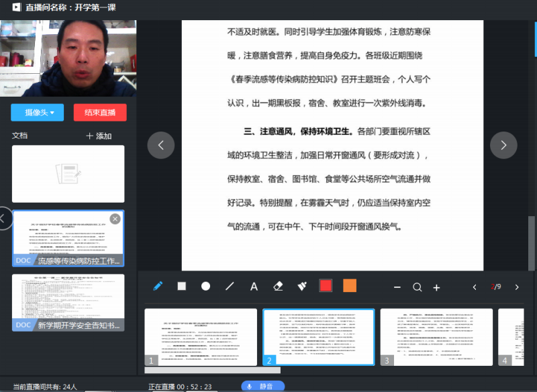Pick the orange color swatch
537x392 pixels.
pos(349,286)
